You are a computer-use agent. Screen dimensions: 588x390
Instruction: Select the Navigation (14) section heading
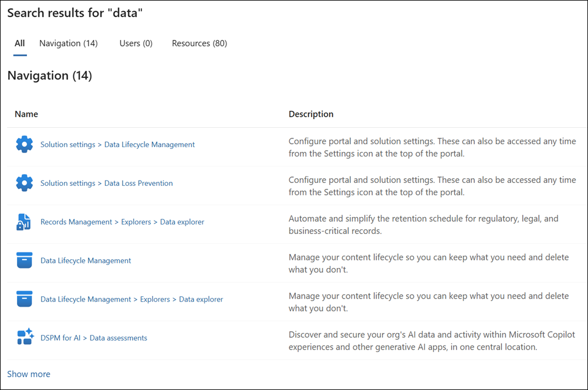pos(50,75)
